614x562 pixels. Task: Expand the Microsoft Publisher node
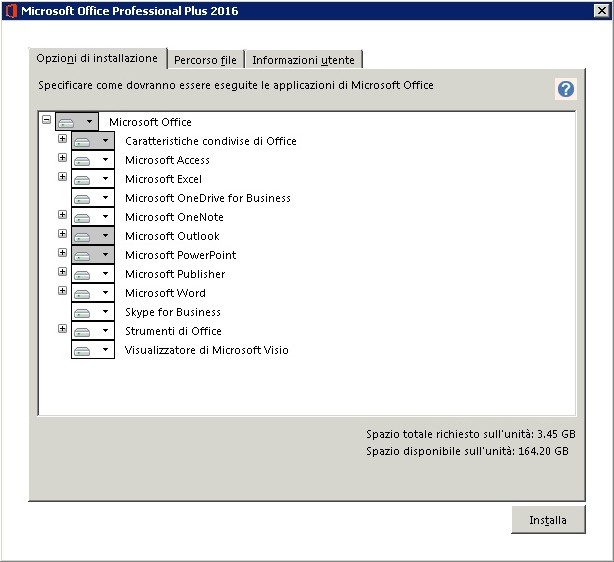[x=62, y=271]
